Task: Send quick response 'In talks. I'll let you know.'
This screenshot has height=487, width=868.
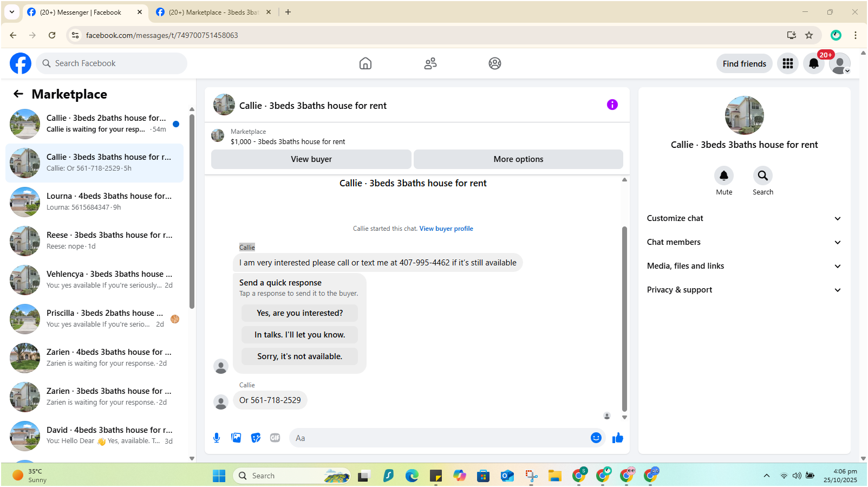Action: (299, 335)
